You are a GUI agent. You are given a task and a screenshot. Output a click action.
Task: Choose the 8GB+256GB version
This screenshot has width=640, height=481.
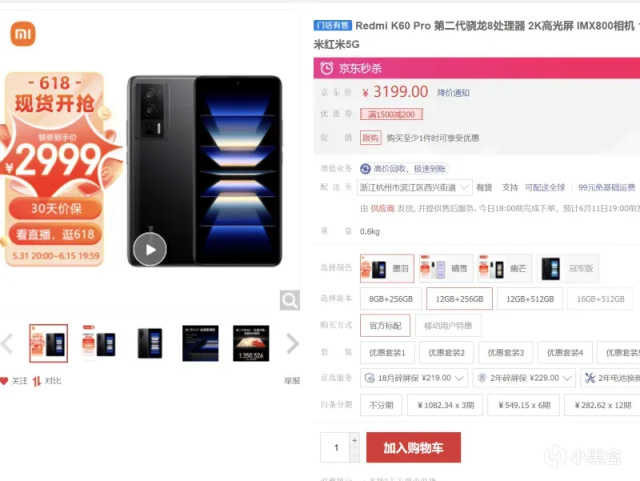pos(391,299)
